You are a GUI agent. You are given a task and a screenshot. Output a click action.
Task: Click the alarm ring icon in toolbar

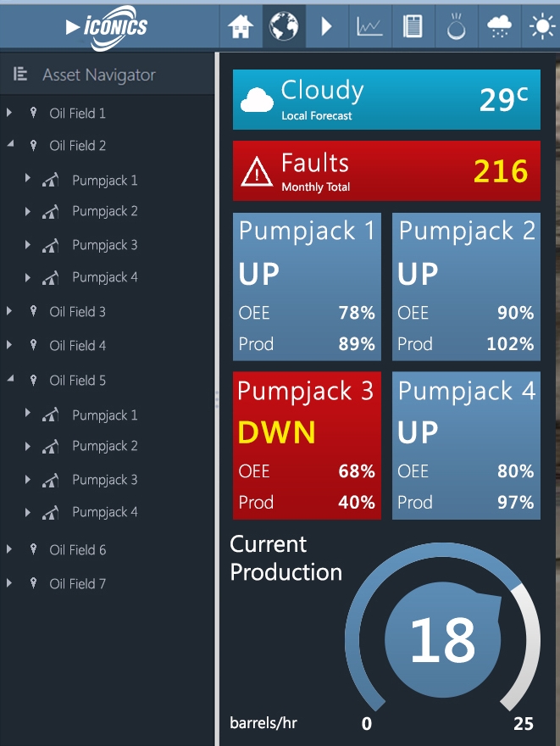pos(456,26)
